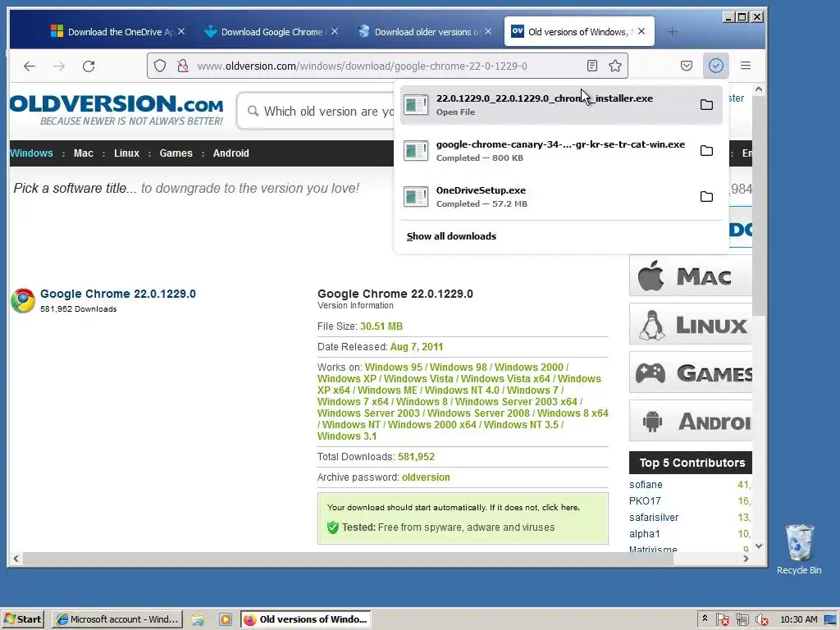Click the Games category banner
This screenshot has height=630, width=840.
[691, 373]
